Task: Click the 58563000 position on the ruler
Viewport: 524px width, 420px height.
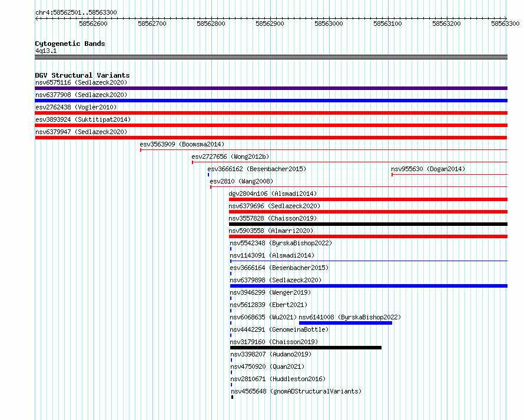Action: click(x=329, y=24)
